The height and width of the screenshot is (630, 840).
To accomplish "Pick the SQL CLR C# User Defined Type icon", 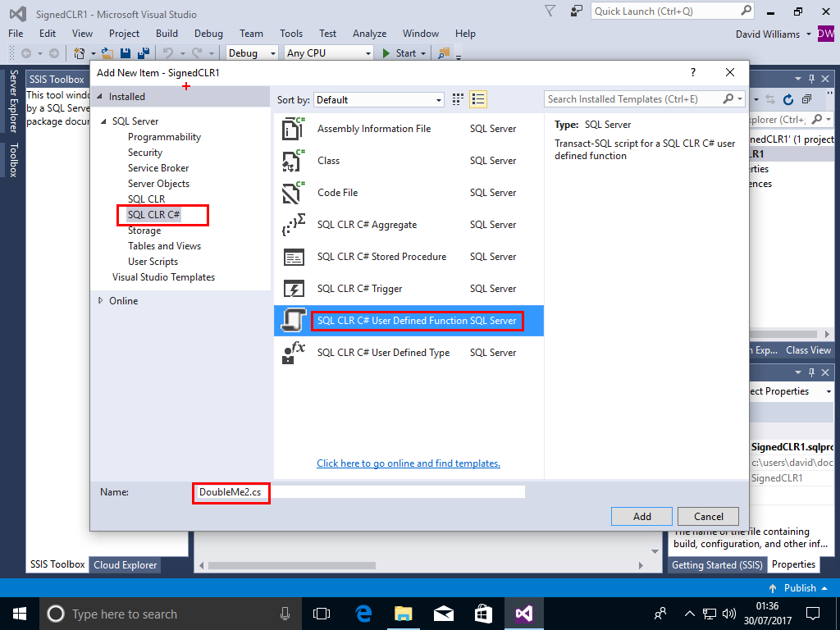I will 294,353.
